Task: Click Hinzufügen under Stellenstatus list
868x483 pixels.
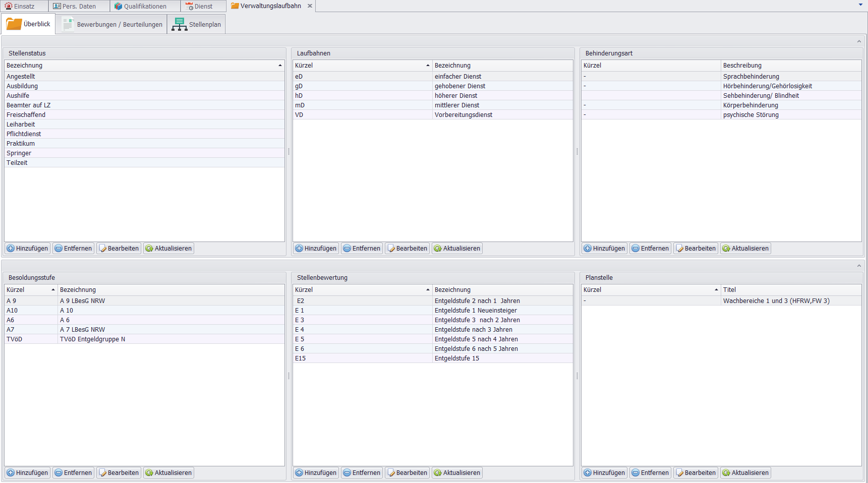Action: point(28,249)
